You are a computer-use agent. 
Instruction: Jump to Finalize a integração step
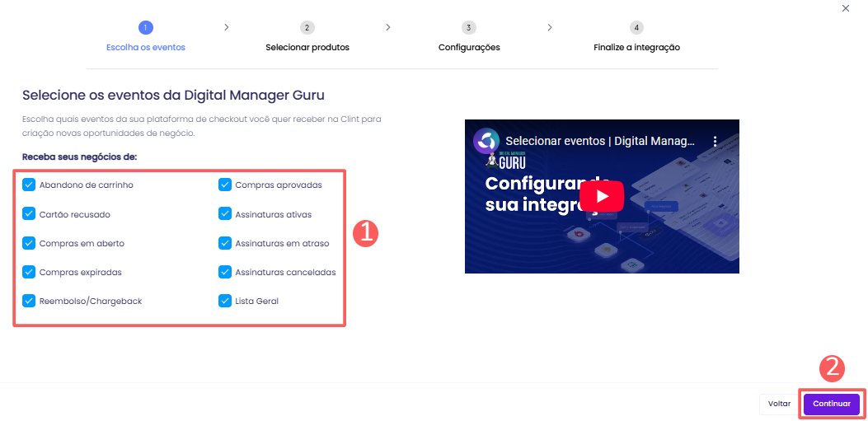(x=636, y=48)
